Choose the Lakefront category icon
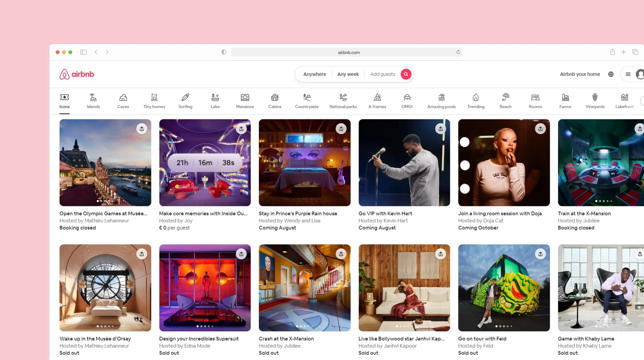The height and width of the screenshot is (360, 644). 624,97
